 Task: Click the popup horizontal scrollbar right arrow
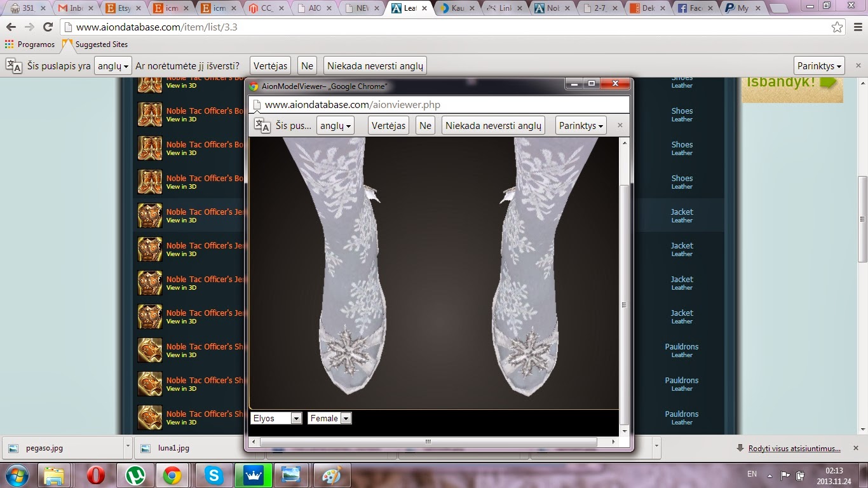(x=613, y=442)
